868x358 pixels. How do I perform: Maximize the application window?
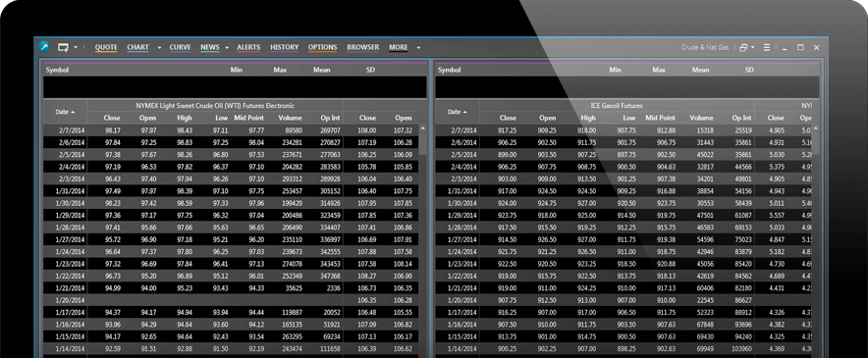800,48
